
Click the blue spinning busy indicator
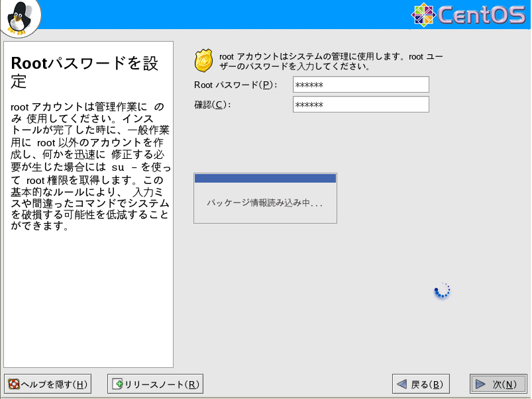click(x=442, y=290)
